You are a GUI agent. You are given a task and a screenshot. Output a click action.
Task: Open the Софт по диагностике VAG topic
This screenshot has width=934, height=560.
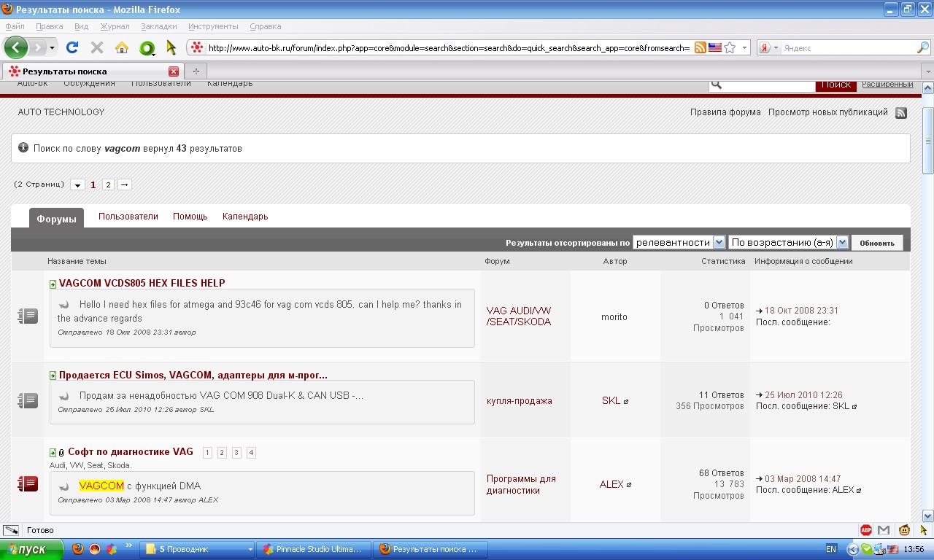[x=131, y=451]
